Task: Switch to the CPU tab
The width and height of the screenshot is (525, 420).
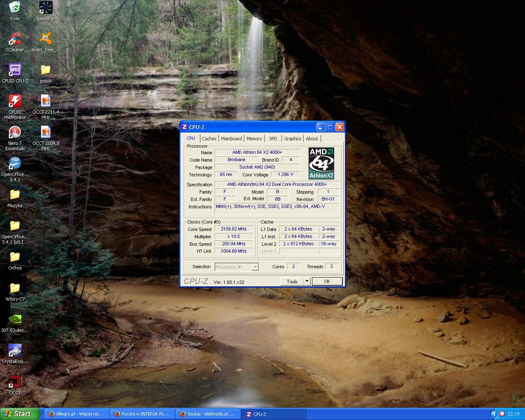Action: click(x=191, y=138)
